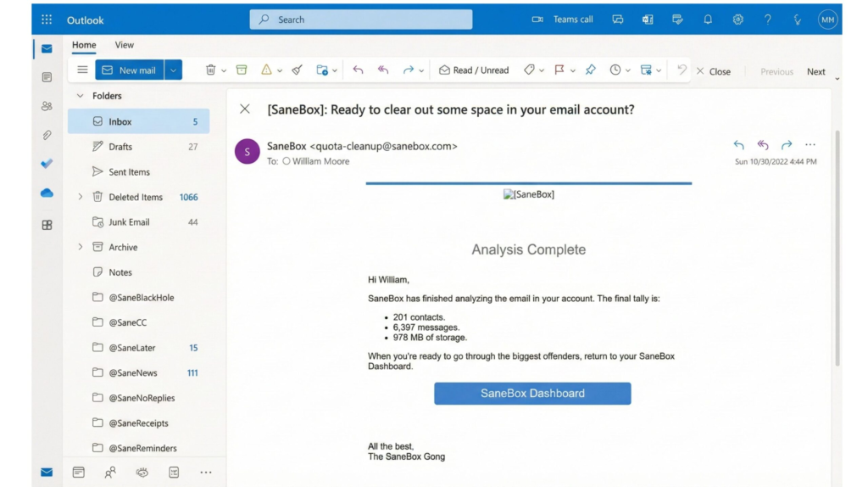Forward using the arrow in the message header
This screenshot has height=487, width=868.
[x=787, y=144]
